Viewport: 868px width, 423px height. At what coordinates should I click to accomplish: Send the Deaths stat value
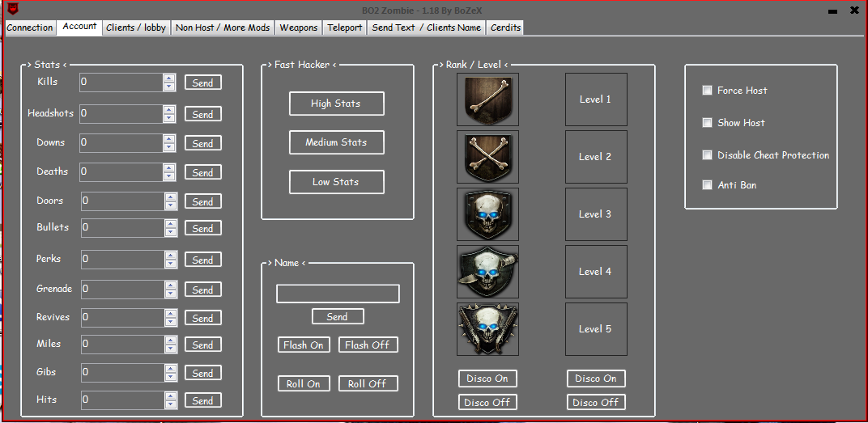(x=203, y=172)
